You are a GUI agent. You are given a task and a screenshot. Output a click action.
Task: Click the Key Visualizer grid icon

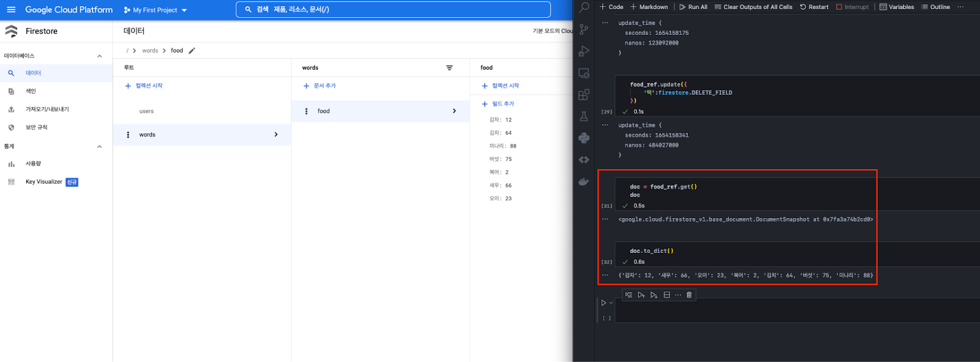11,182
